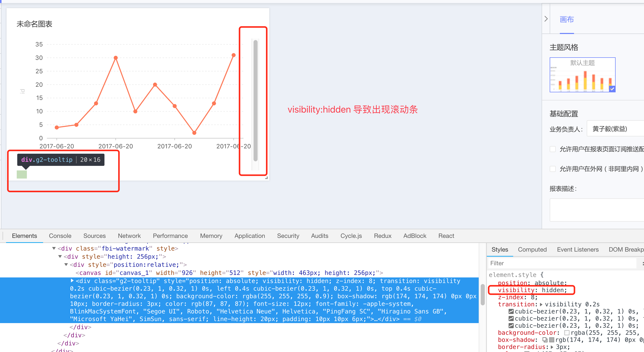Toggle the checkmark on the 默认主题 theme
Viewport: 644px width, 352px height.
[612, 89]
